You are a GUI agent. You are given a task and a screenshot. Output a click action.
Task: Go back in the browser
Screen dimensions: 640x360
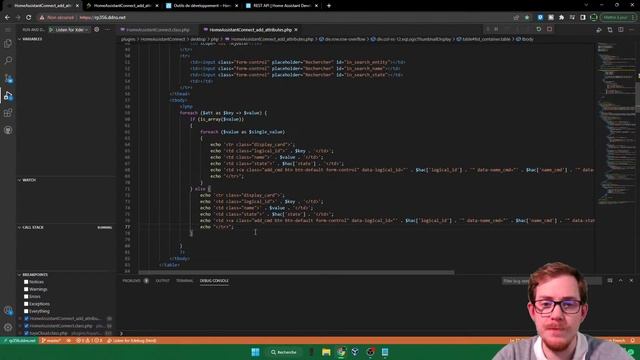(7, 18)
